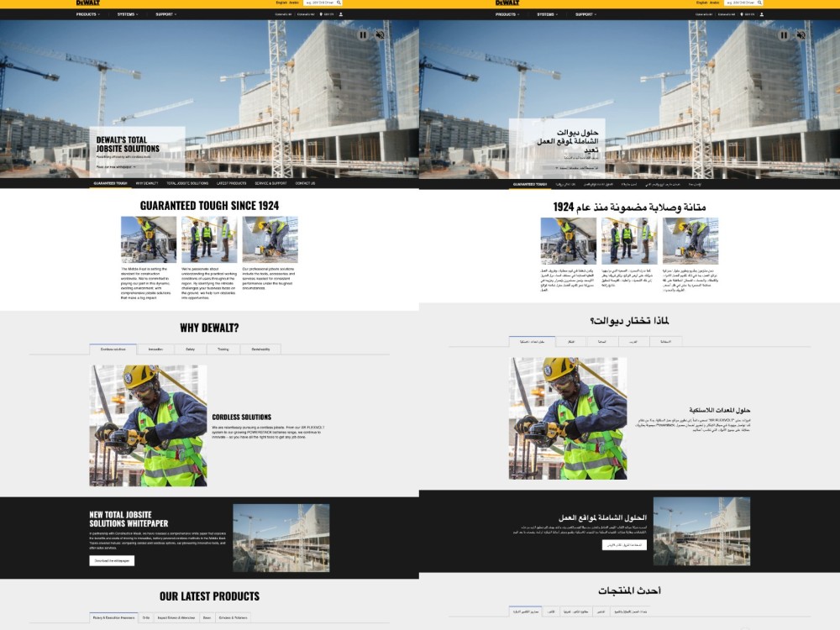Click the Arabic heading 'لماذا تختار ديوالت؟'
Screen dimensions: 840x630
coord(629,321)
